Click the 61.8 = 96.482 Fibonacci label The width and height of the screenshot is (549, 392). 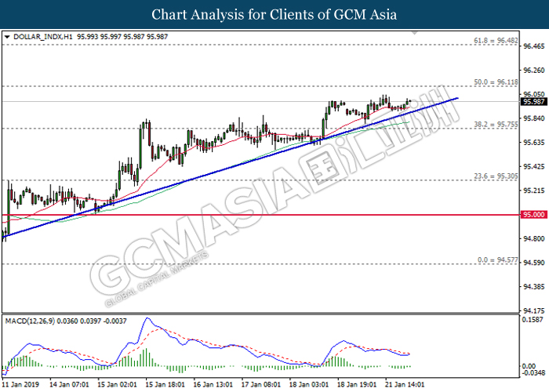496,41
